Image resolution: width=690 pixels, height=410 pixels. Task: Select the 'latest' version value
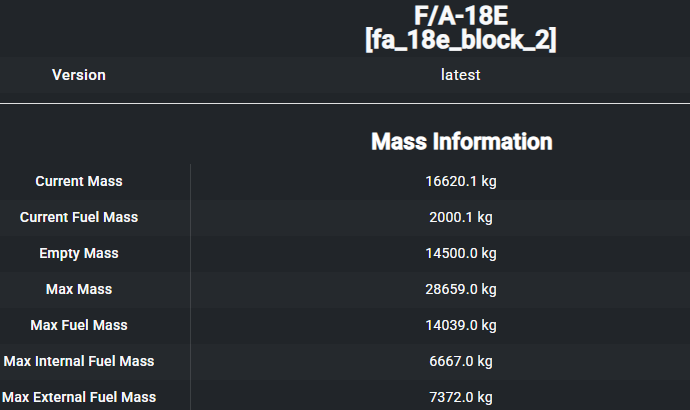click(x=461, y=75)
